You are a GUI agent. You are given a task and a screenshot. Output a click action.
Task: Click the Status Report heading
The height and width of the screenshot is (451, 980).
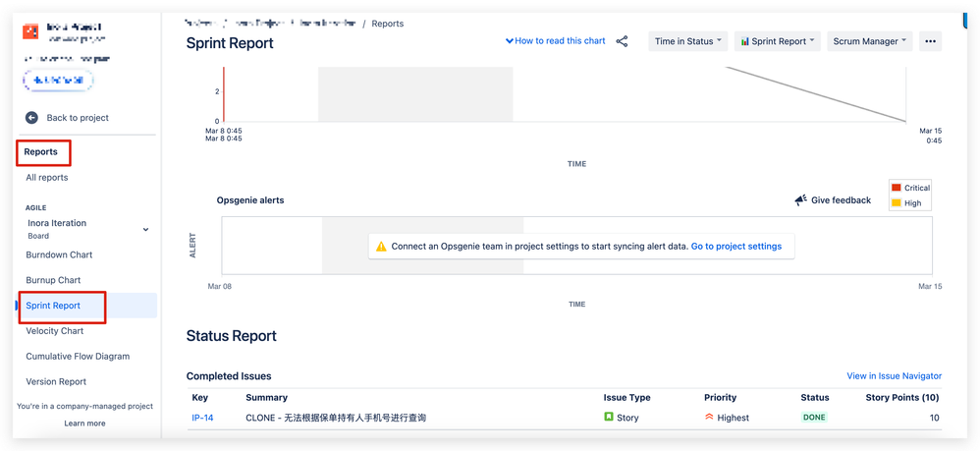[231, 336]
